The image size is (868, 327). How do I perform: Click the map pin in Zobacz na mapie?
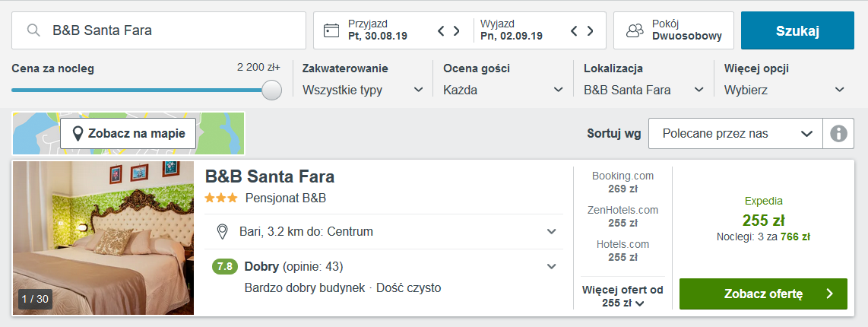click(x=78, y=134)
